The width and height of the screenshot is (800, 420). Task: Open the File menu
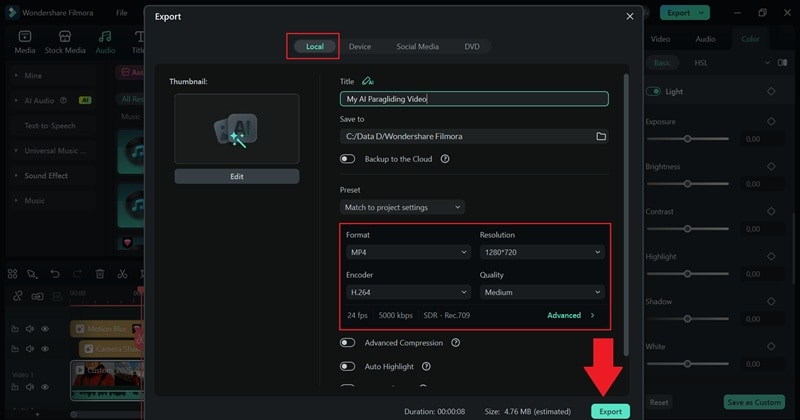pos(121,13)
